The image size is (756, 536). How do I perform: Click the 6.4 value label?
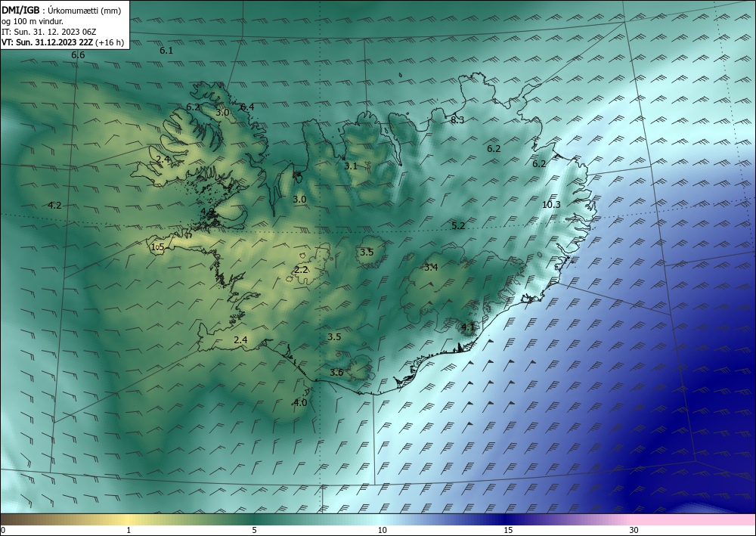coord(247,107)
